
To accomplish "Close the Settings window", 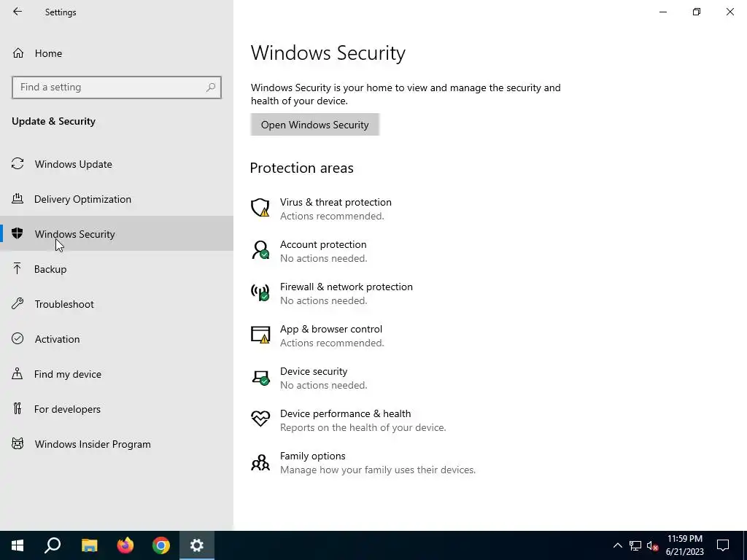I will click(729, 12).
